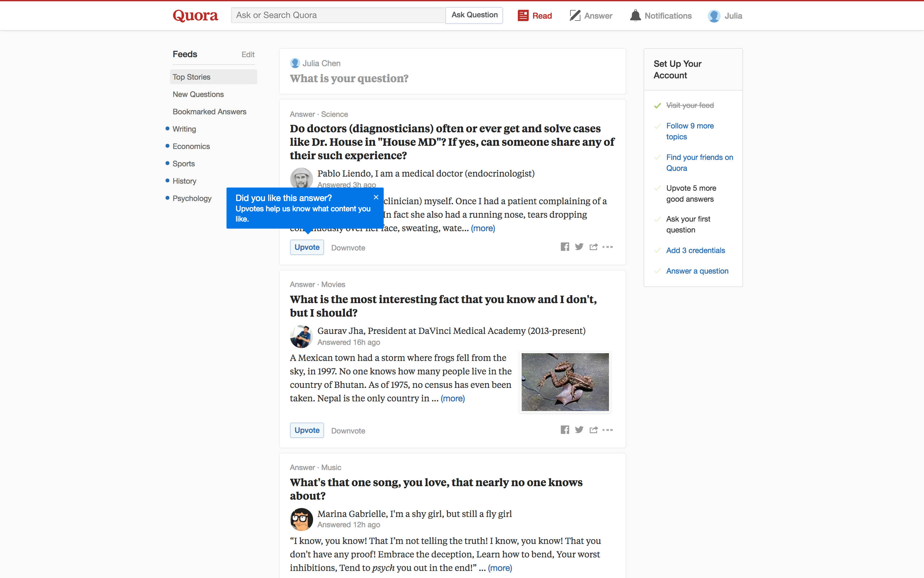
Task: Click the Ask or Search Quora field
Action: [338, 15]
